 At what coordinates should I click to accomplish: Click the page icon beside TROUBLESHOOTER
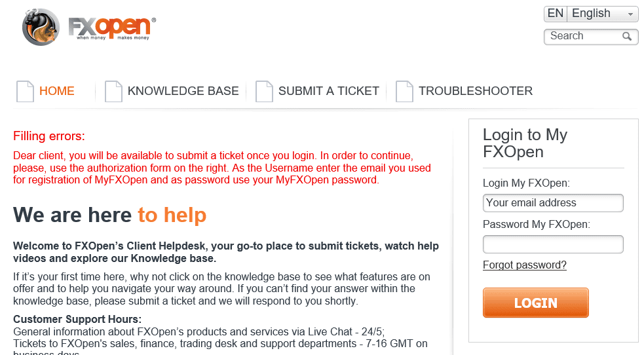(x=404, y=91)
